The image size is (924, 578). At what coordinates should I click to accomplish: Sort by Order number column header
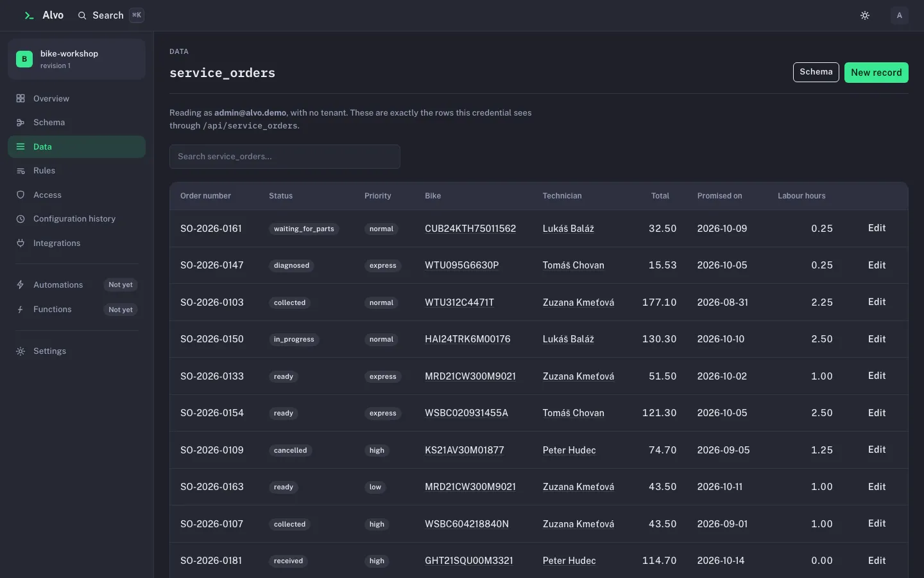coord(205,196)
